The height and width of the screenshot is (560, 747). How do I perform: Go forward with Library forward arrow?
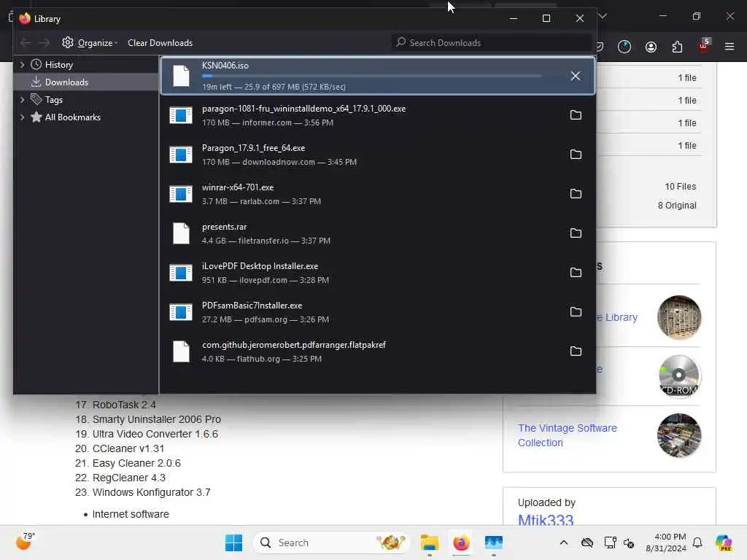(x=44, y=43)
